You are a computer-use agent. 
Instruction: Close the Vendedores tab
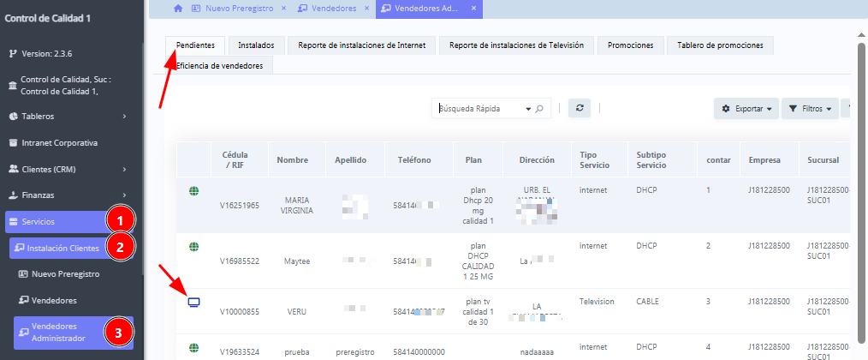click(366, 9)
